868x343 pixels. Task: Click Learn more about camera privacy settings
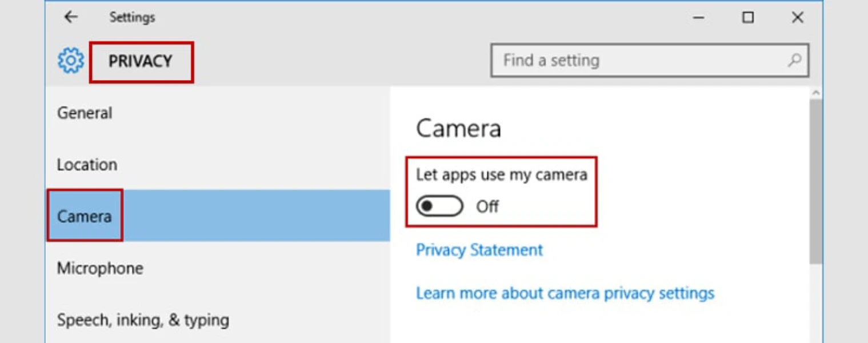point(565,293)
